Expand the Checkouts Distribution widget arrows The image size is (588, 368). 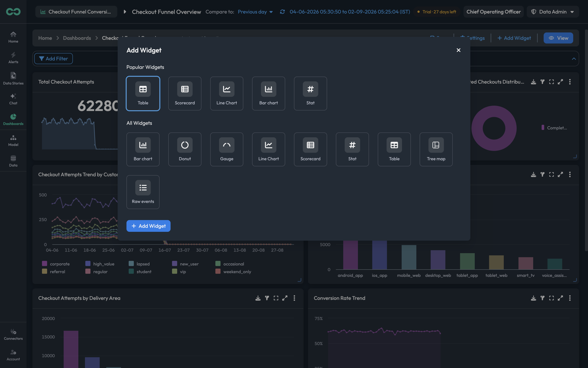click(560, 82)
